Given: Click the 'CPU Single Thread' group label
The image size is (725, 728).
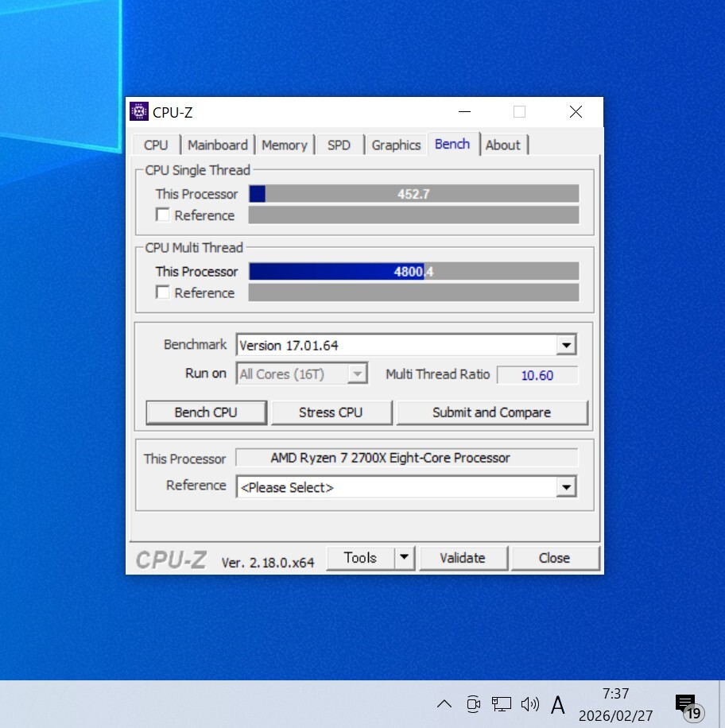Looking at the screenshot, I should tap(197, 170).
